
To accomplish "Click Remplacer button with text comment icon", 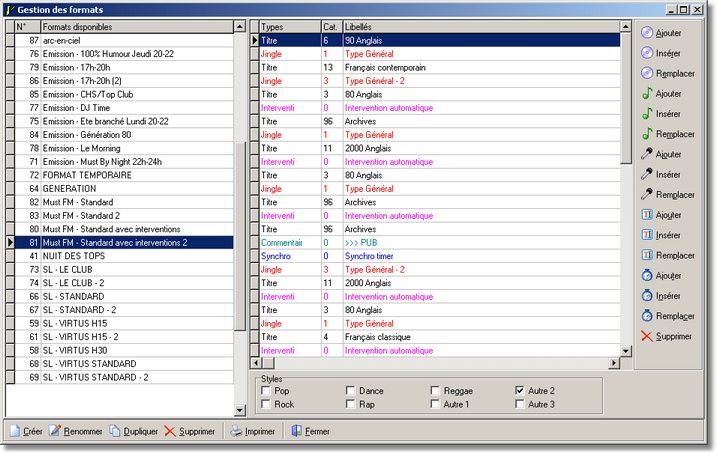I will tap(668, 255).
